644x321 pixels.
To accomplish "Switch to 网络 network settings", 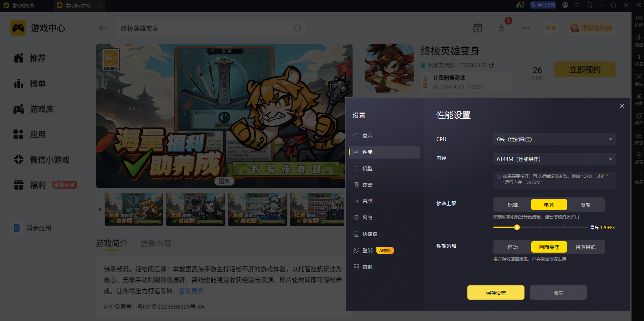I will [385, 218].
